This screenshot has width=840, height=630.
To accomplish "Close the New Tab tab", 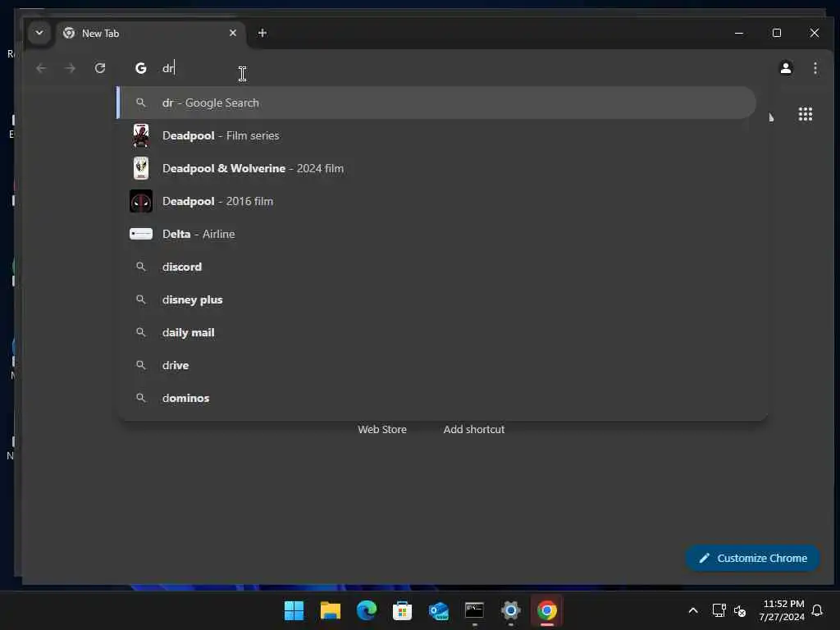I will click(x=232, y=33).
